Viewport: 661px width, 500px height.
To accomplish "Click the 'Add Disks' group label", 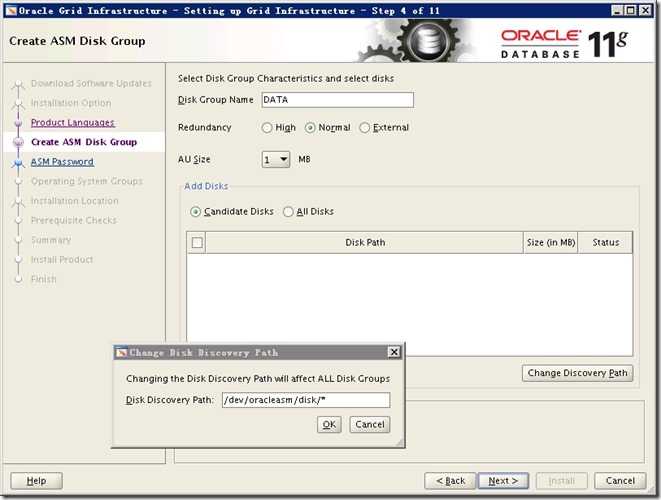I will coord(206,186).
